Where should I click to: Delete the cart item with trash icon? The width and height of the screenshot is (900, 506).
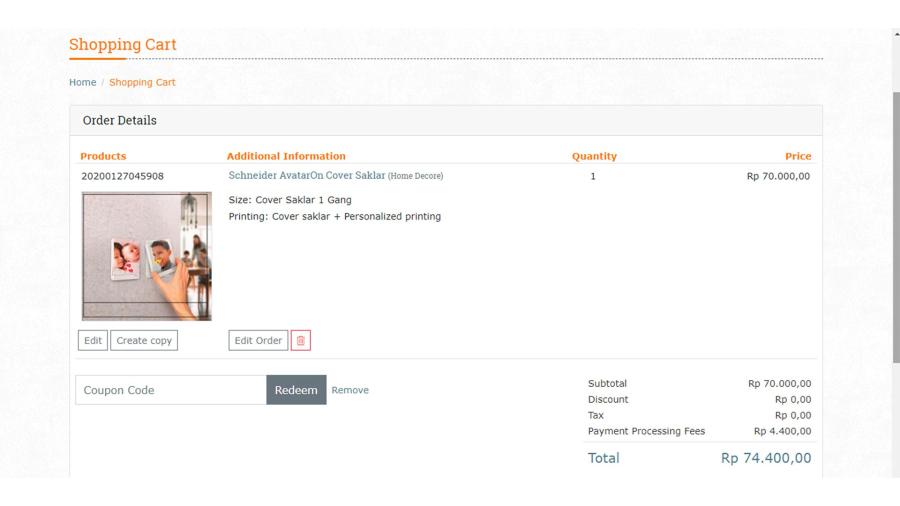tap(300, 340)
